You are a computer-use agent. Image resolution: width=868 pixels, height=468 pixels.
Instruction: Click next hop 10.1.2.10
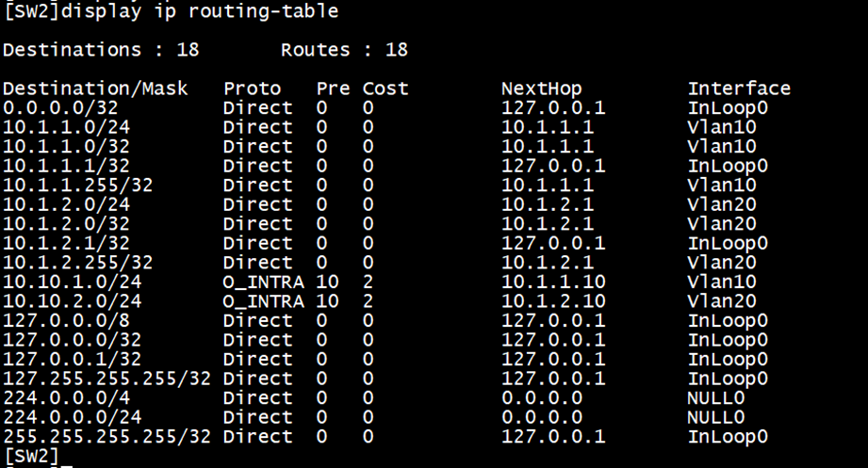click(552, 301)
